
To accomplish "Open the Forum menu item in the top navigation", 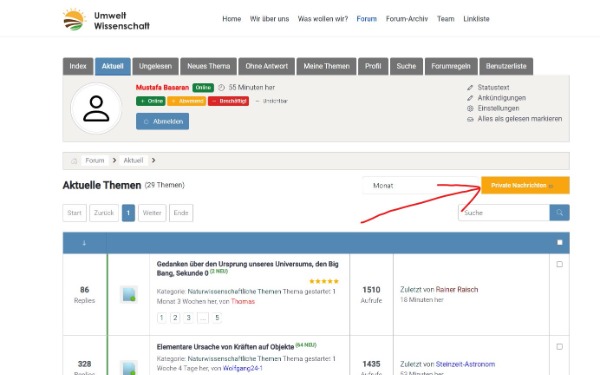I will 367,19.
